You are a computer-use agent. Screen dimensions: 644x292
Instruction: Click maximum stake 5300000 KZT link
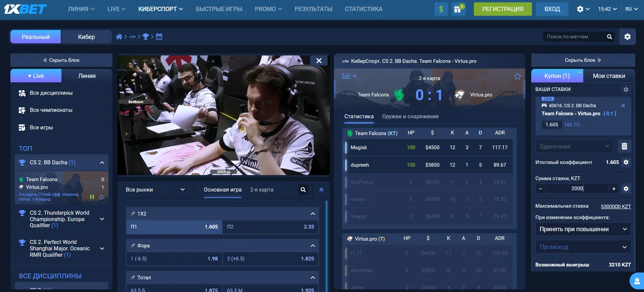(616, 206)
